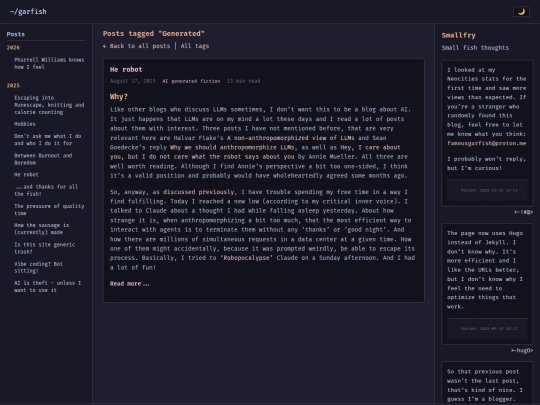This screenshot has width=540, height=405.
Task: Open post 'Escaping into Runescape, knitting and calorie counting'
Action: point(49,105)
